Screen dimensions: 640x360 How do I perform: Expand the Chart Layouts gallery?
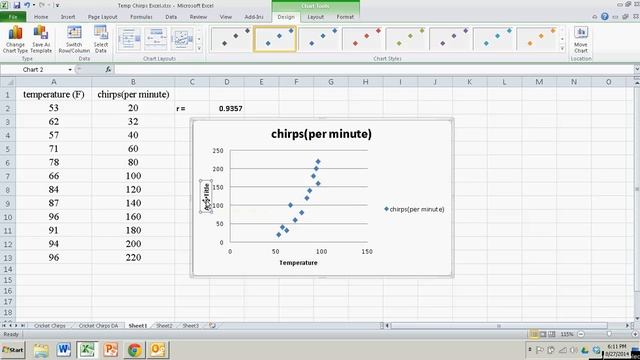click(x=199, y=49)
